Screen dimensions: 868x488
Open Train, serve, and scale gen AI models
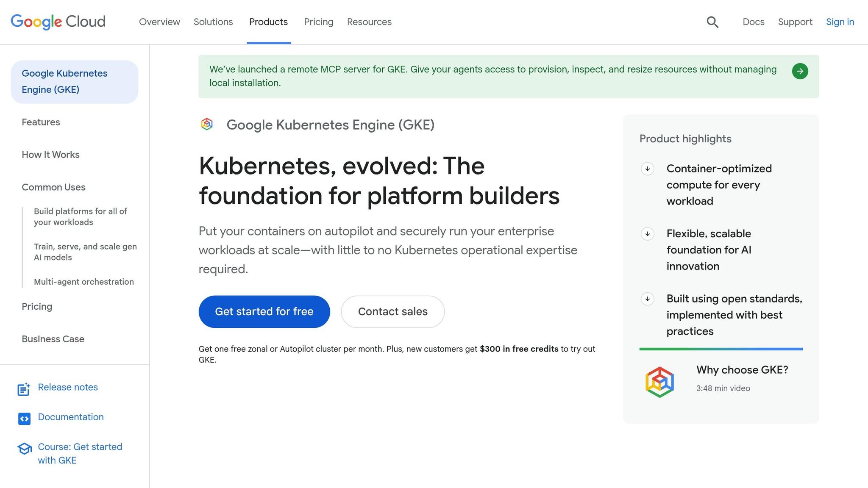(x=85, y=252)
